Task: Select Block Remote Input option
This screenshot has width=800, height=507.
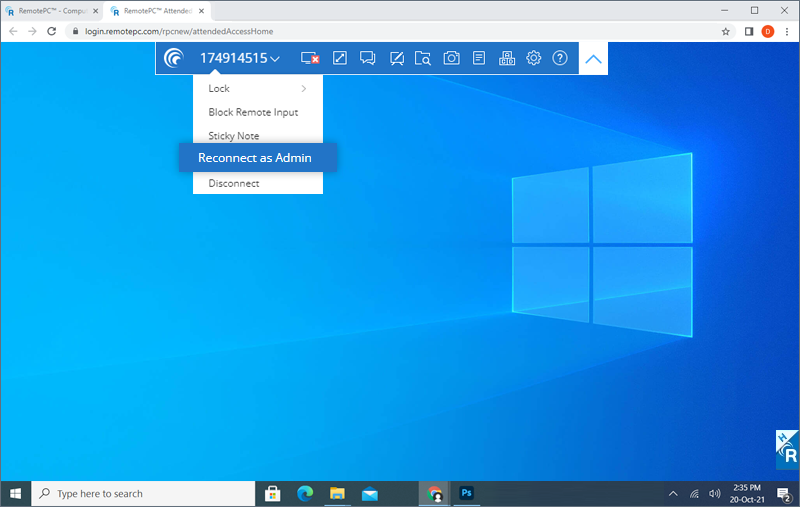Action: [253, 112]
